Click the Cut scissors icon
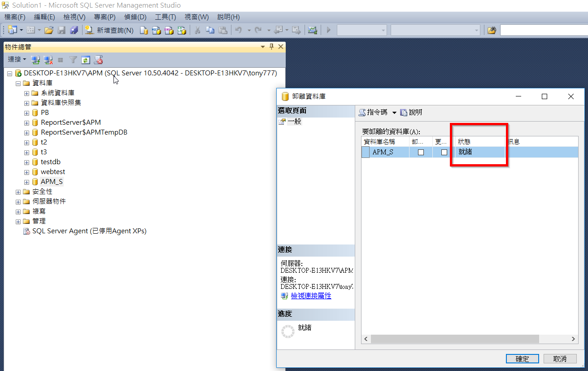Image resolution: width=588 pixels, height=371 pixels. pos(197,30)
